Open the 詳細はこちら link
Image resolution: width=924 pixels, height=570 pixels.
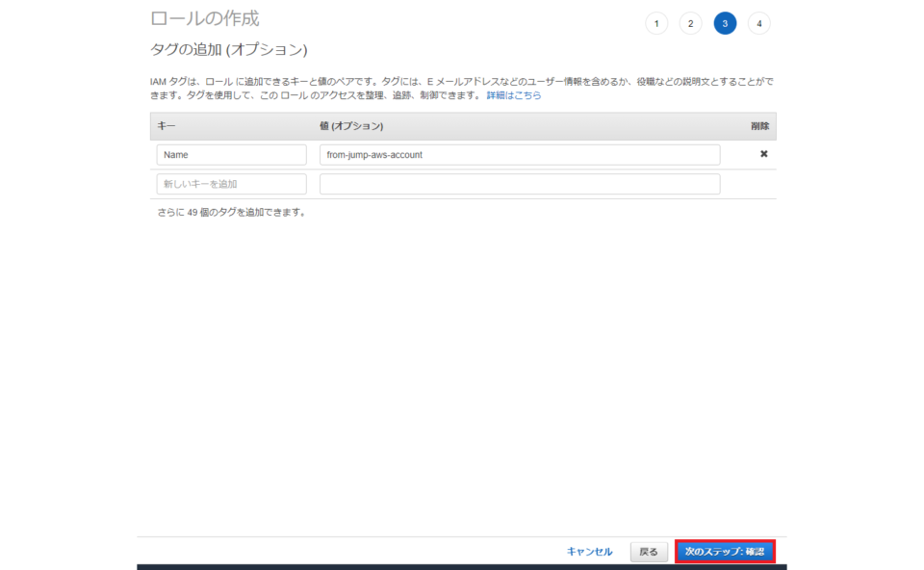tap(514, 95)
